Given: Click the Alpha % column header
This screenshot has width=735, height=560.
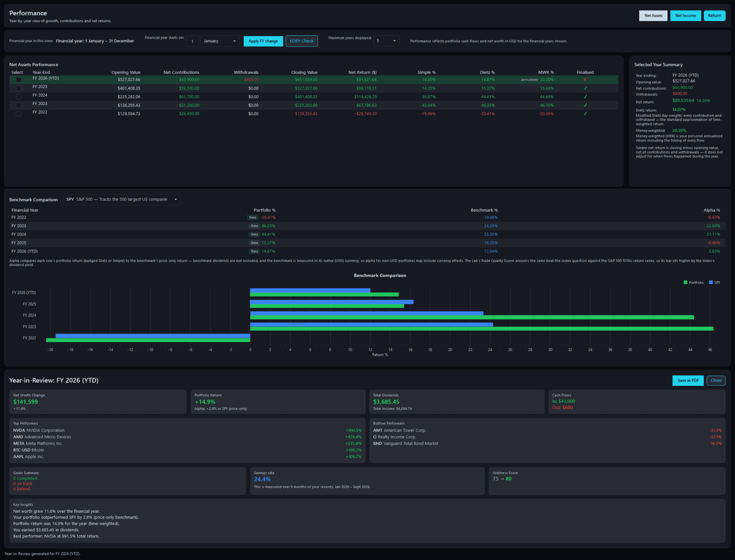Looking at the screenshot, I should tap(712, 210).
